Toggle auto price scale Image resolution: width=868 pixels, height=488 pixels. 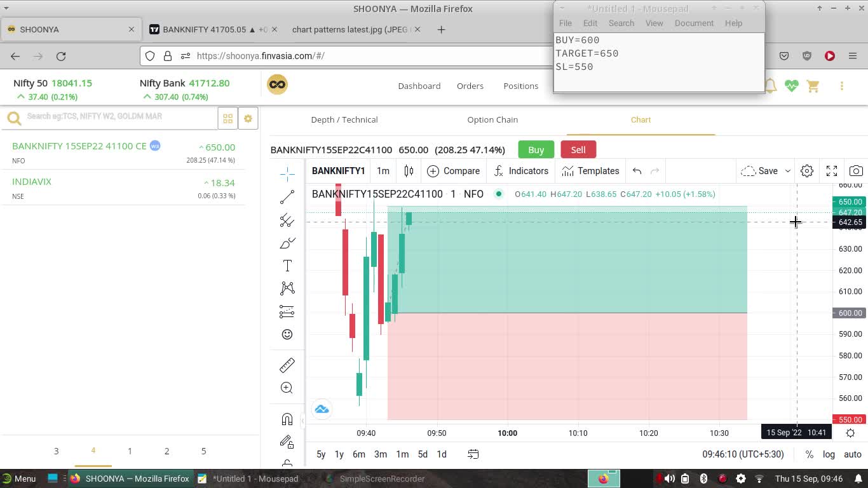point(852,454)
